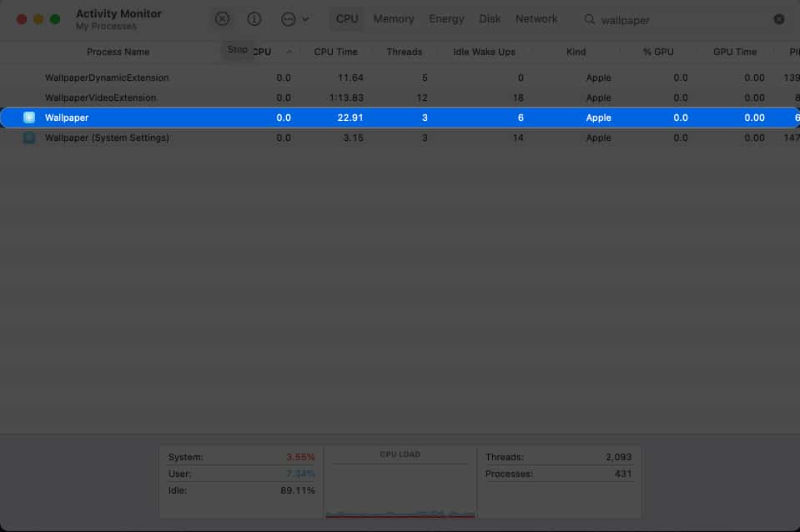Click the Activity Monitor window title
Screen dimensions: 800x532
[x=118, y=14]
